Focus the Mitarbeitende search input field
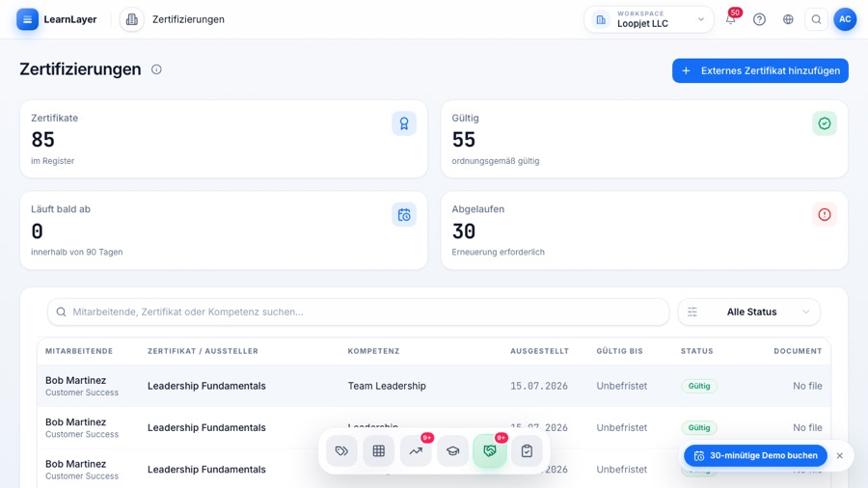 coord(358,312)
